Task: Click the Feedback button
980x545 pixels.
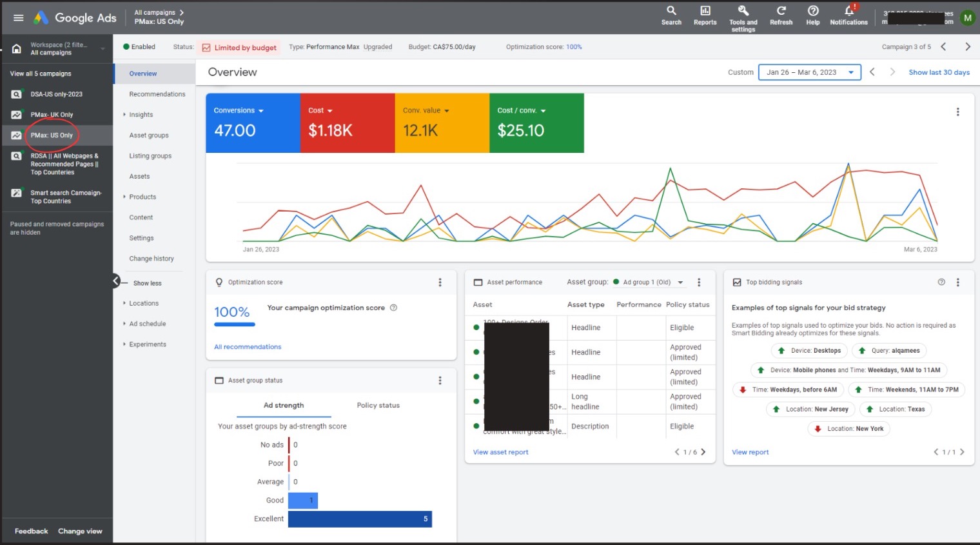Action: click(x=31, y=531)
